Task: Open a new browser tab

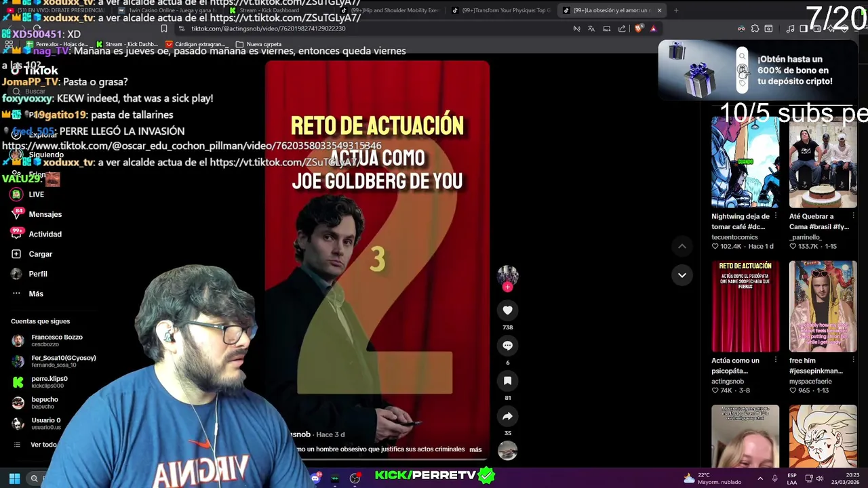Action: coord(676,10)
